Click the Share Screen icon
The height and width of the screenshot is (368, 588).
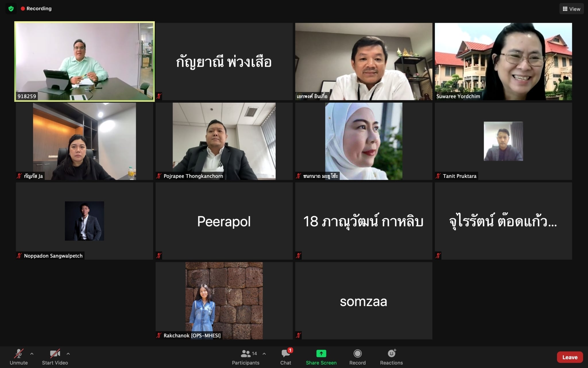pos(321,353)
